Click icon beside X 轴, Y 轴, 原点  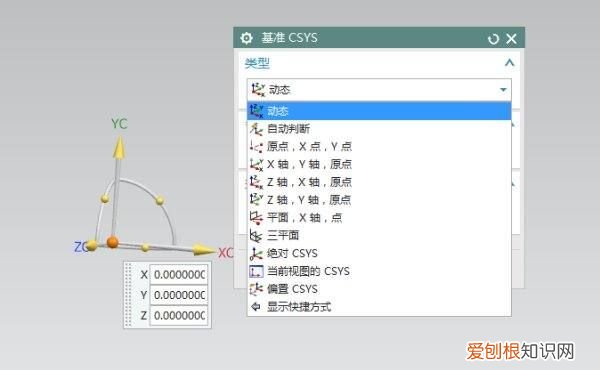[256, 165]
